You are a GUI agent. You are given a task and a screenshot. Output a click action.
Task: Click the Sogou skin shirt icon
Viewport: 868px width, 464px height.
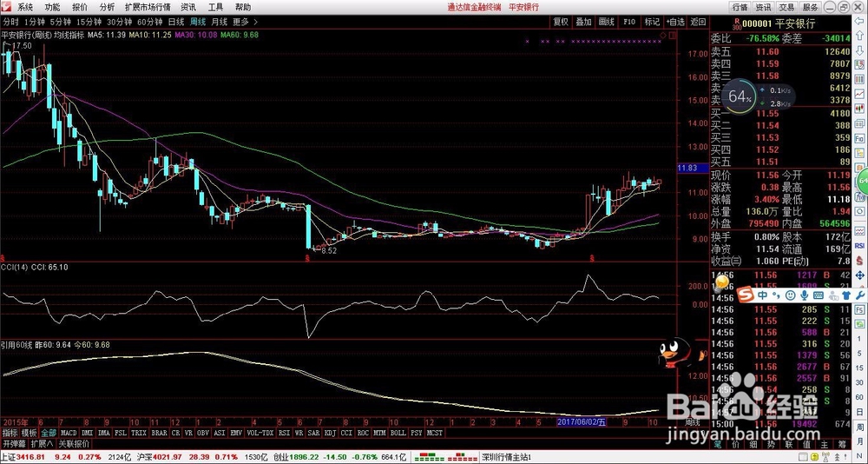click(x=846, y=295)
